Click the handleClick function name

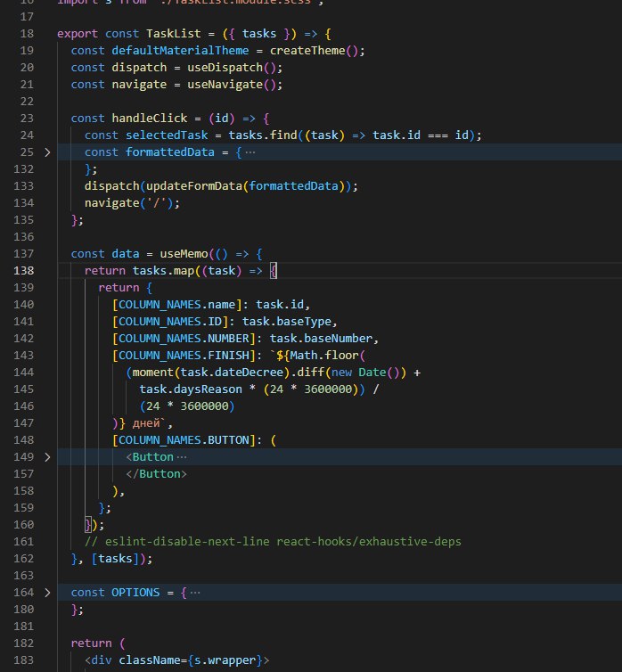[x=150, y=119]
